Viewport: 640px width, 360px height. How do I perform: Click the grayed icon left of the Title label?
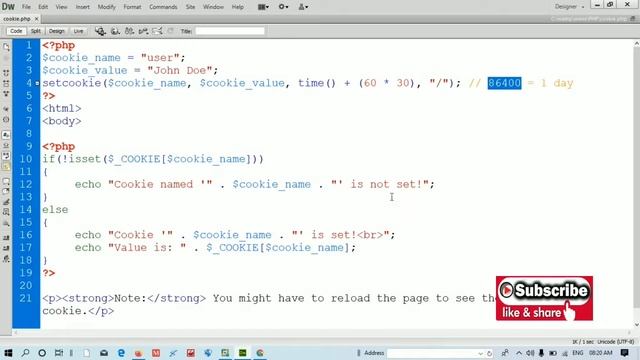(x=171, y=31)
